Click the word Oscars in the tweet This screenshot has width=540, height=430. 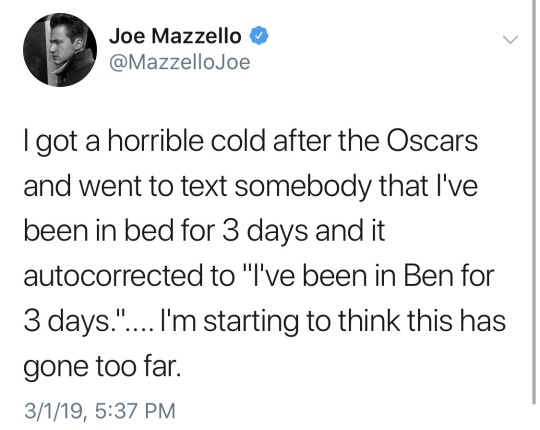(432, 141)
